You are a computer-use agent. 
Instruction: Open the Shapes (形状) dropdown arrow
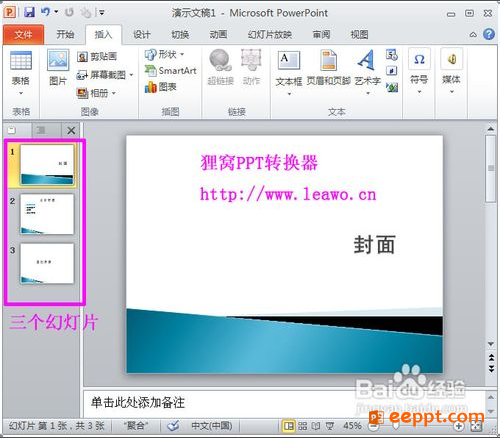(x=182, y=54)
